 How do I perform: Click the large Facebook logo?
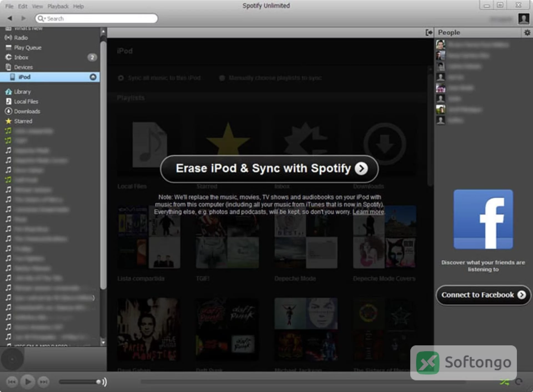(x=483, y=219)
